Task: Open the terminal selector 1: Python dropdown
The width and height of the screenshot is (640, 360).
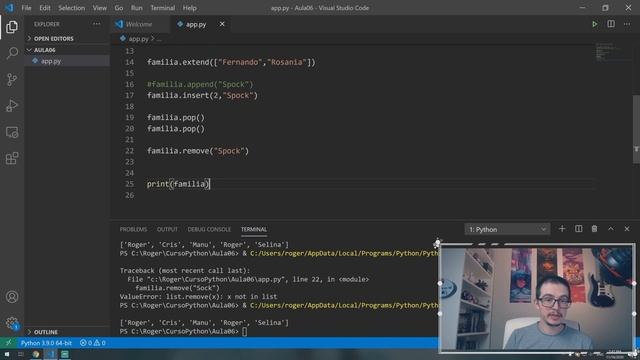Action: tap(507, 229)
